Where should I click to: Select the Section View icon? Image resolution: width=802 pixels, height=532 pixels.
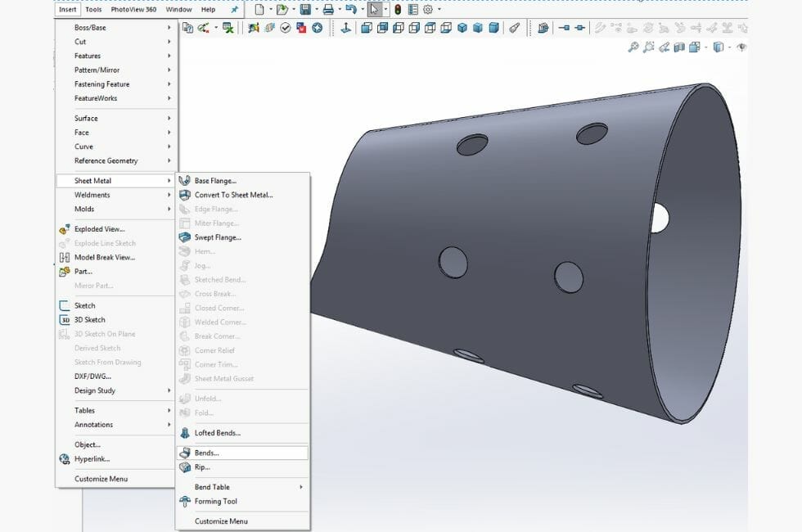679,47
